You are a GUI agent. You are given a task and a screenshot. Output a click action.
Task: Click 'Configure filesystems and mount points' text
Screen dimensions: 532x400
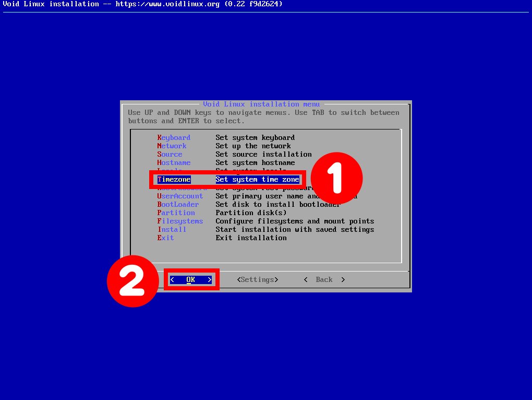[295, 221]
